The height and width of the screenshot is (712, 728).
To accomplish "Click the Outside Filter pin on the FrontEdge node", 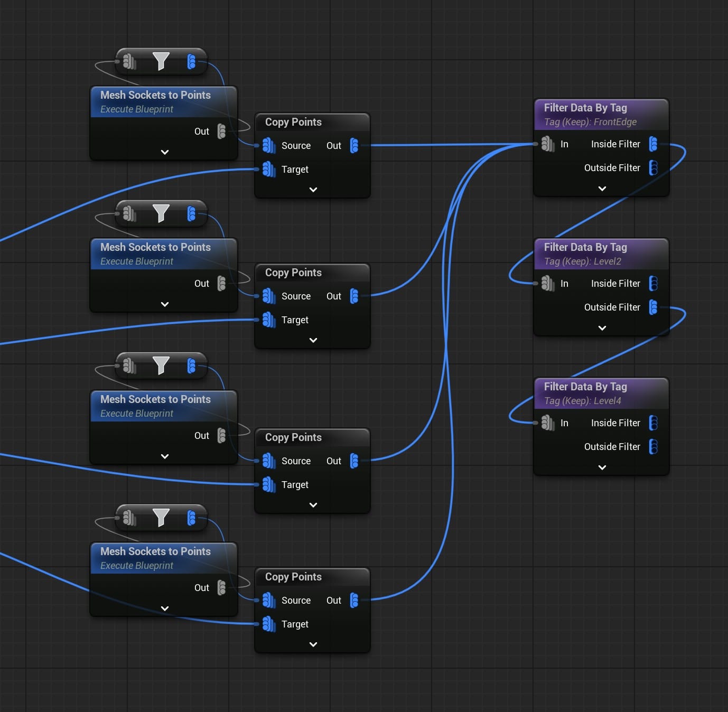I will [x=654, y=168].
